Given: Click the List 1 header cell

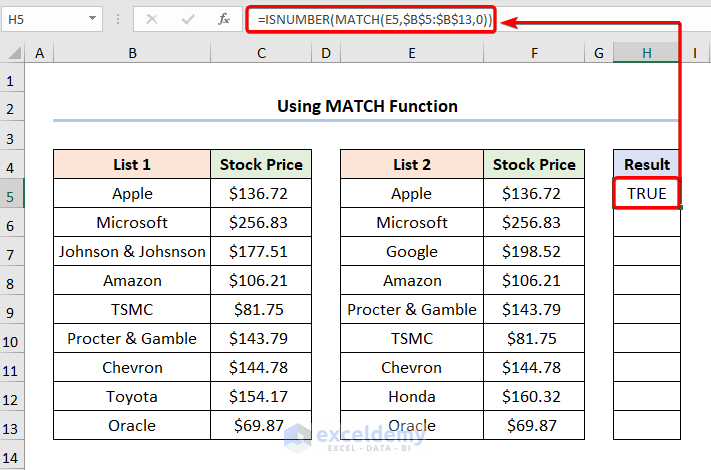Looking at the screenshot, I should pyautogui.click(x=132, y=165).
